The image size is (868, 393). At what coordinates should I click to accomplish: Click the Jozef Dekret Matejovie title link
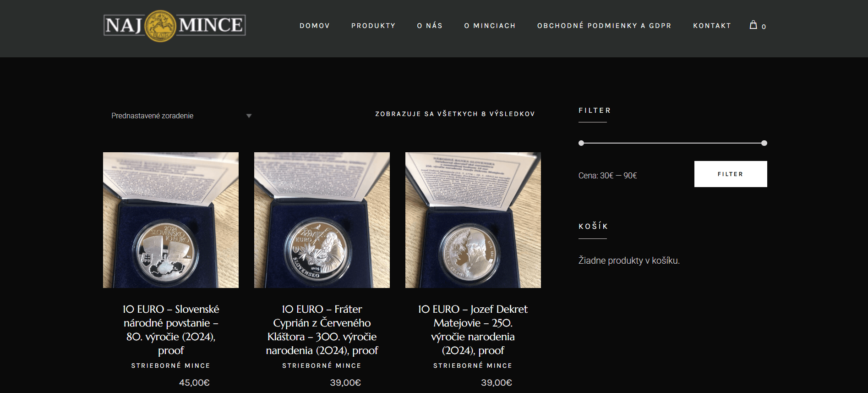pyautogui.click(x=473, y=330)
